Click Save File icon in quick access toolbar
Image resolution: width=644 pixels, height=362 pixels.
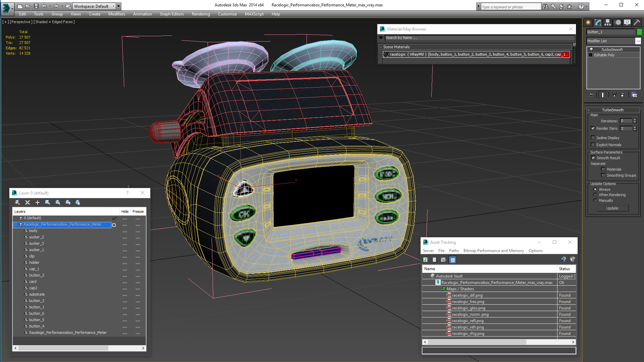click(36, 6)
